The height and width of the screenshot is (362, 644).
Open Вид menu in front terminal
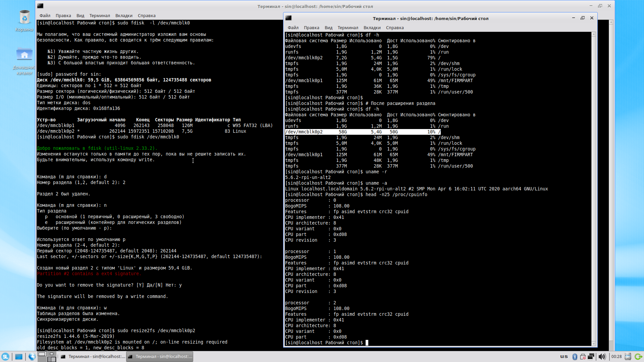coord(328,28)
